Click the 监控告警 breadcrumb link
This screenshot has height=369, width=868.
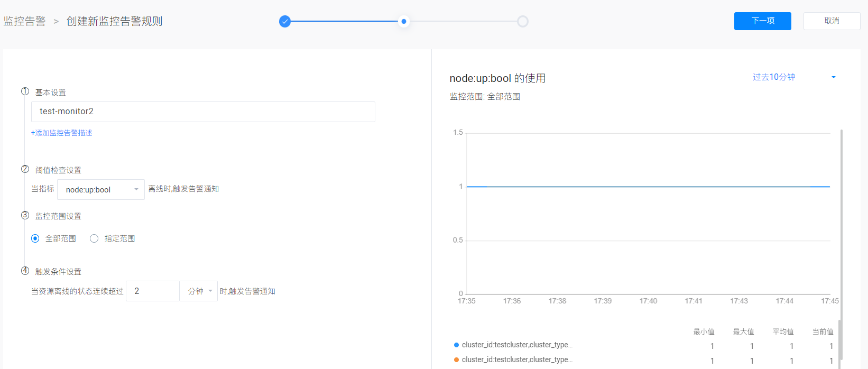coord(24,21)
